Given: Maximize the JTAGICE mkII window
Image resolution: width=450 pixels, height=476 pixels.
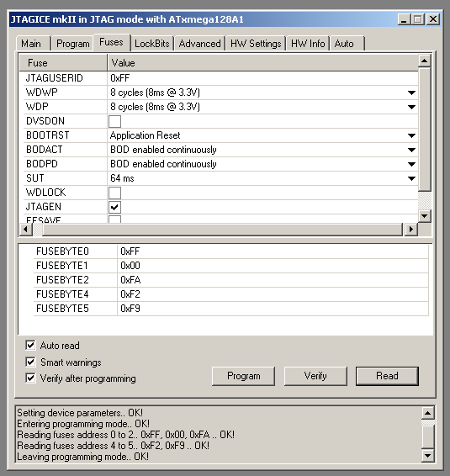Looking at the screenshot, I should 418,19.
